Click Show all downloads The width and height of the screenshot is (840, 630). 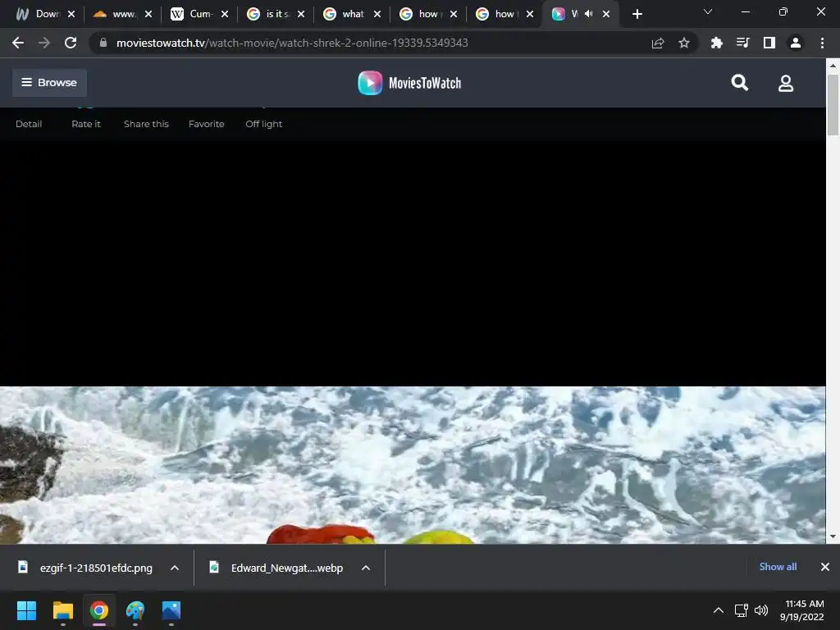(778, 567)
